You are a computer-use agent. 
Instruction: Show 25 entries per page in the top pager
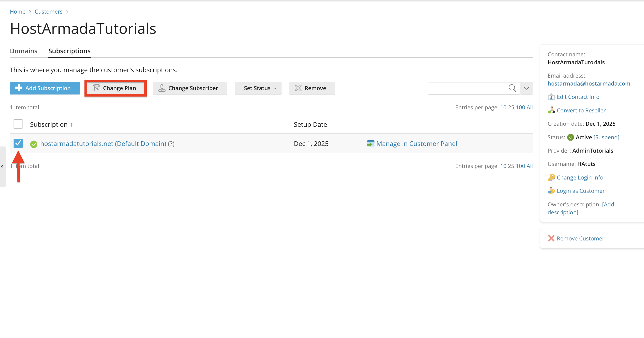click(x=511, y=107)
